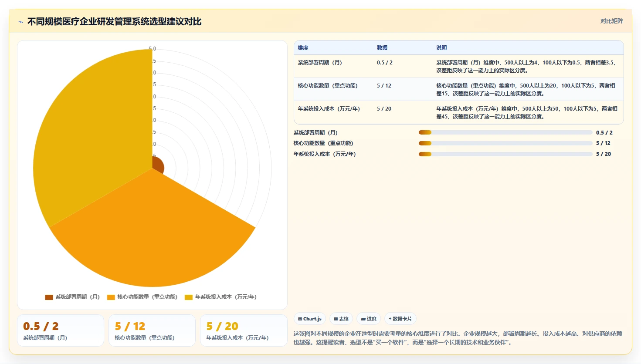Open the 5 / 12 data card

(152, 330)
